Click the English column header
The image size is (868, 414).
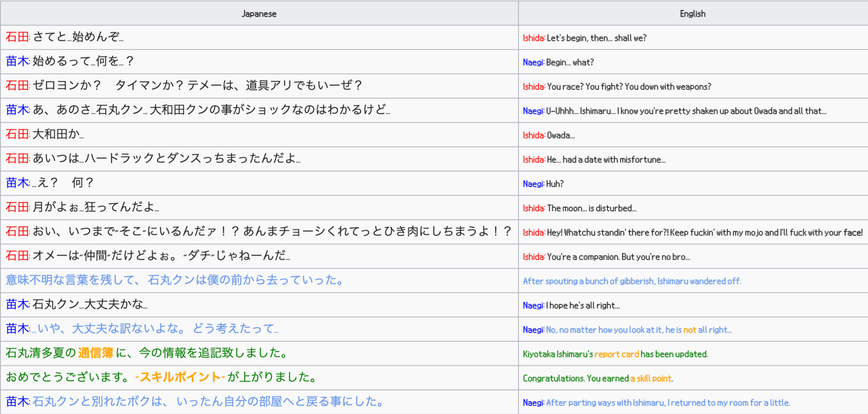tap(692, 14)
